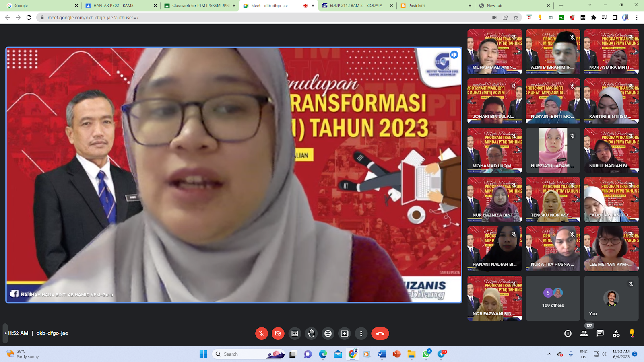Screen dimensions: 644x362
Task: Select the AZMI B IBRAHIM participant tile
Action: click(553, 51)
